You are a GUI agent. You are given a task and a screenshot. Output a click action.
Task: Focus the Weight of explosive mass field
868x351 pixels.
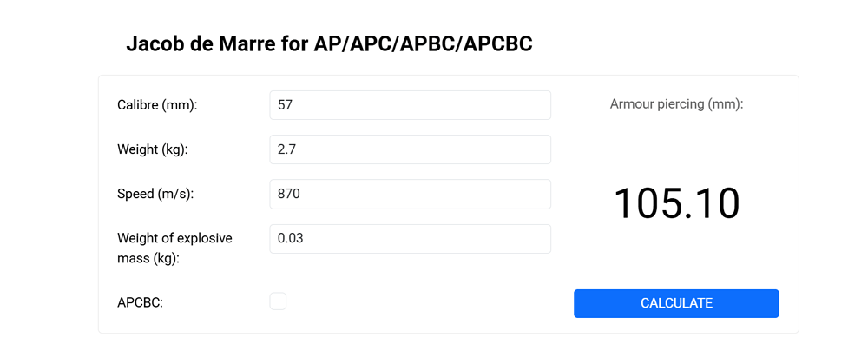pos(410,238)
